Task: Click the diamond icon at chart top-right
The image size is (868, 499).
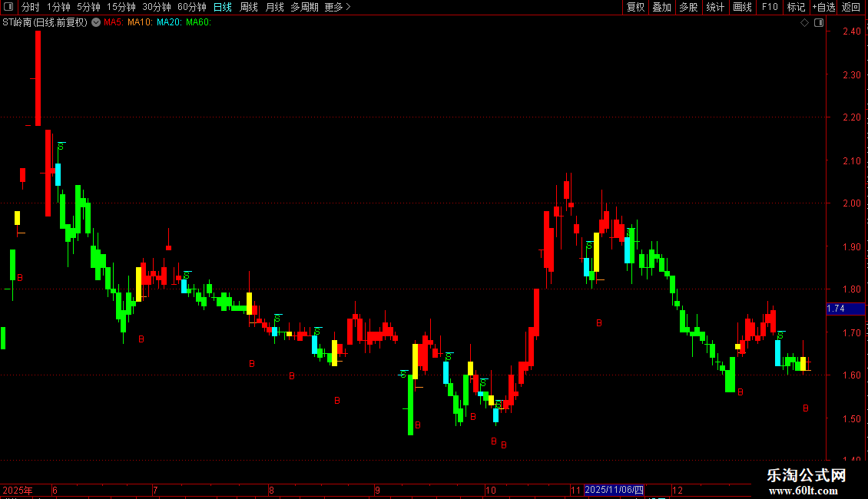Action: point(805,23)
